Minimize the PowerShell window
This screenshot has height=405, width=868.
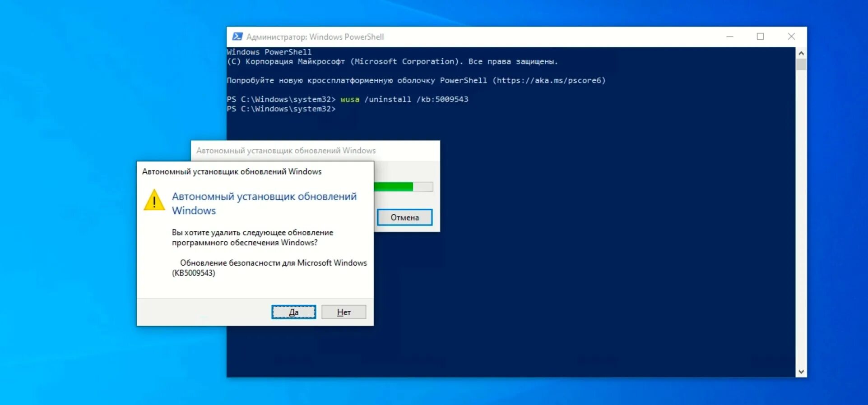point(730,37)
